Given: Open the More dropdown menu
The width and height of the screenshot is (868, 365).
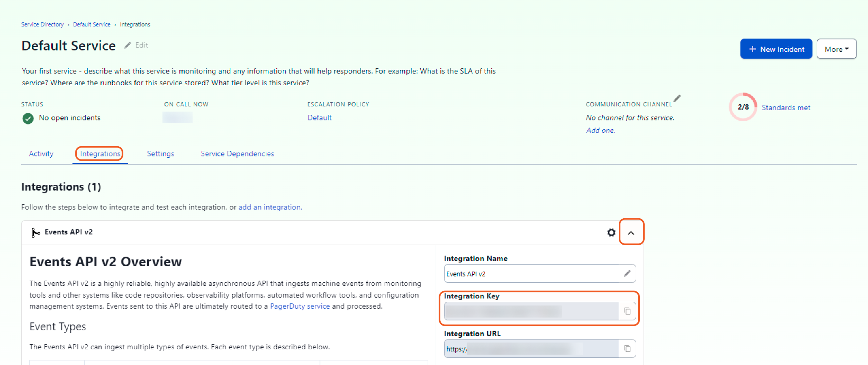Looking at the screenshot, I should pyautogui.click(x=836, y=49).
